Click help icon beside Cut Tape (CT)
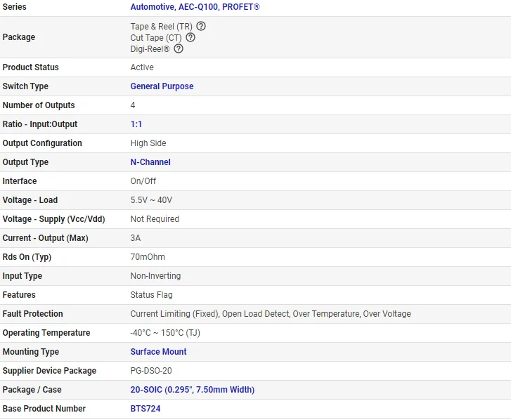Screen dimensions: 511x420 [x=190, y=37]
